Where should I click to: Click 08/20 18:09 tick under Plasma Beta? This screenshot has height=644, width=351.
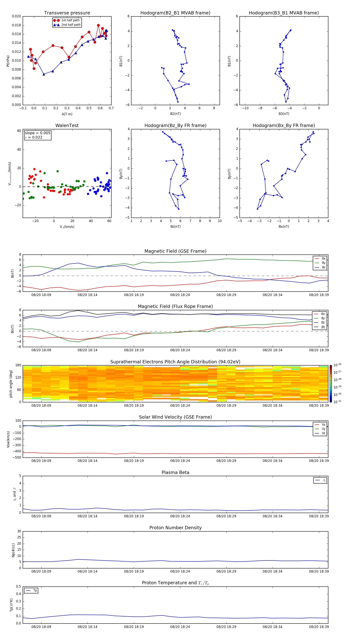[x=41, y=516]
